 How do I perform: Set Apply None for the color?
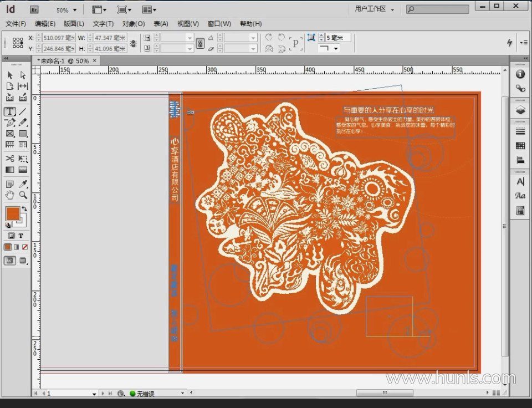pos(25,247)
